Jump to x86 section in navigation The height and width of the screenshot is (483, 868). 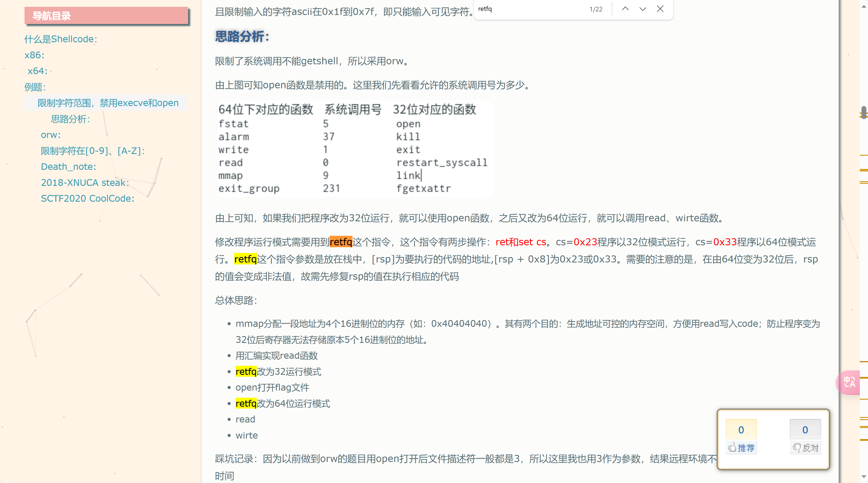(34, 55)
